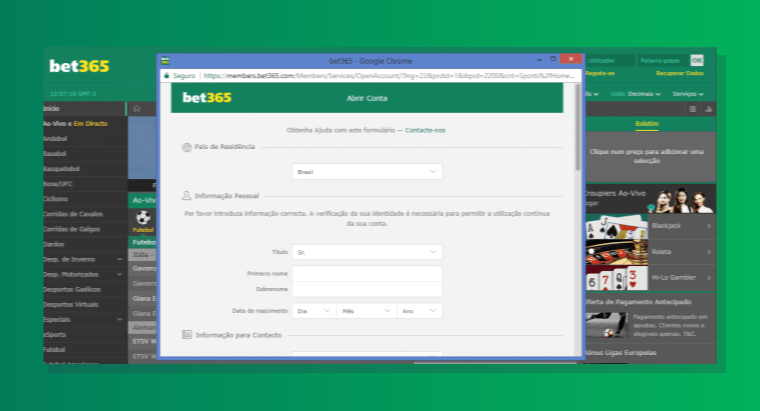
Task: Click the Hi-Lo Gambler row arrow
Action: [709, 278]
